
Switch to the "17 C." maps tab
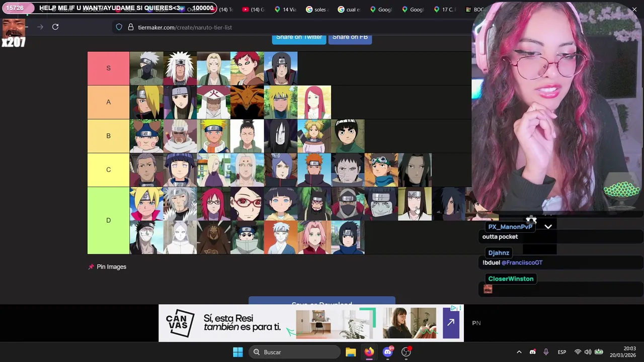coord(444,9)
